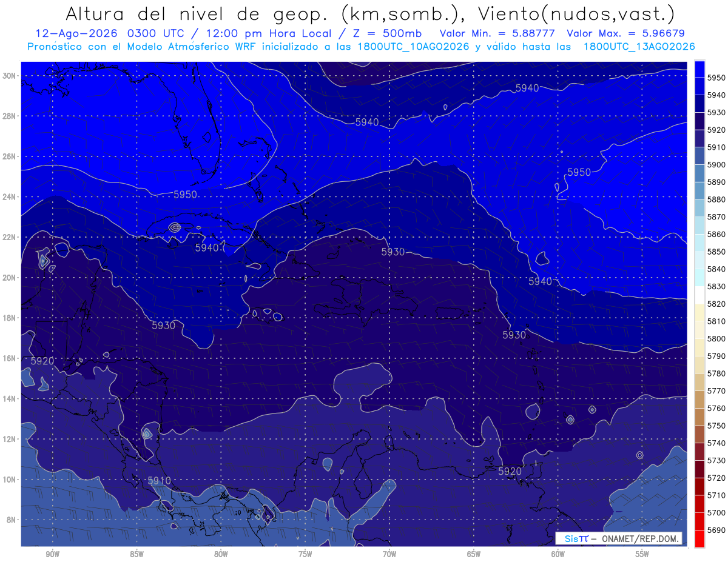The width and height of the screenshot is (728, 562).
Task: Click the '85W' longitude axis label
Action: click(x=136, y=554)
